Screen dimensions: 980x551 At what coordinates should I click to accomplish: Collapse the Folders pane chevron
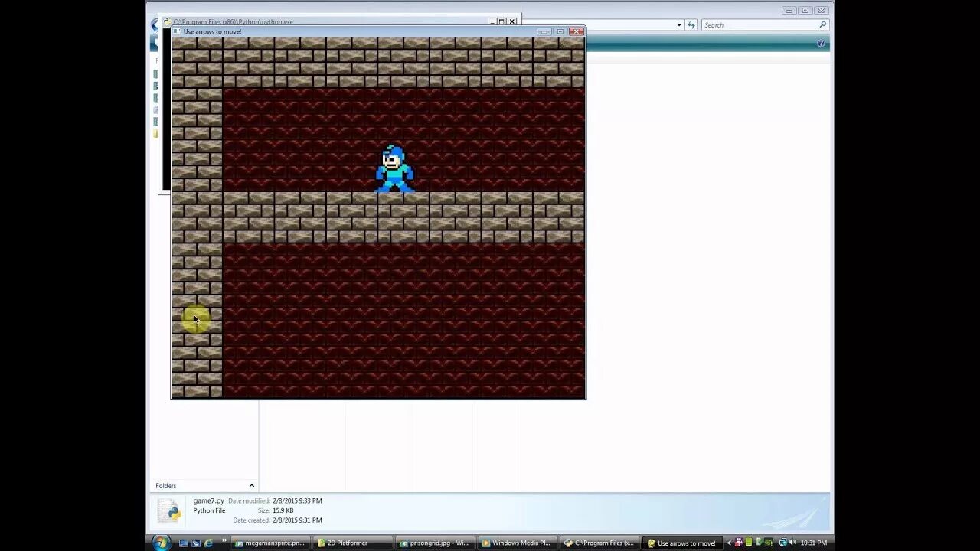click(x=251, y=485)
